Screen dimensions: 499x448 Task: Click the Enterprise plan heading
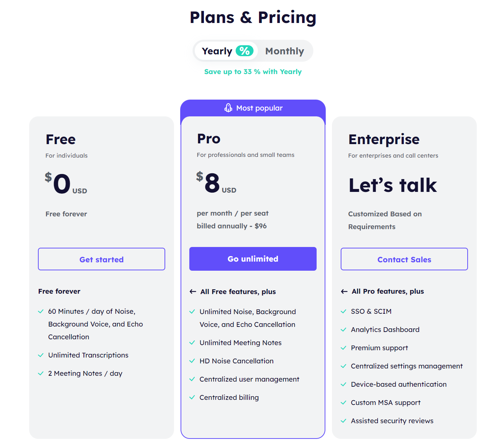coord(384,139)
